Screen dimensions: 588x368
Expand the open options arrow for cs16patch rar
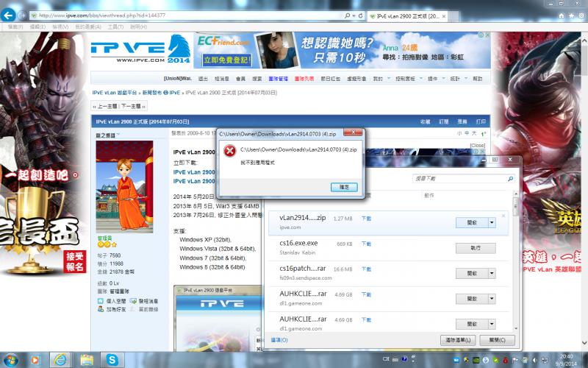pos(492,273)
